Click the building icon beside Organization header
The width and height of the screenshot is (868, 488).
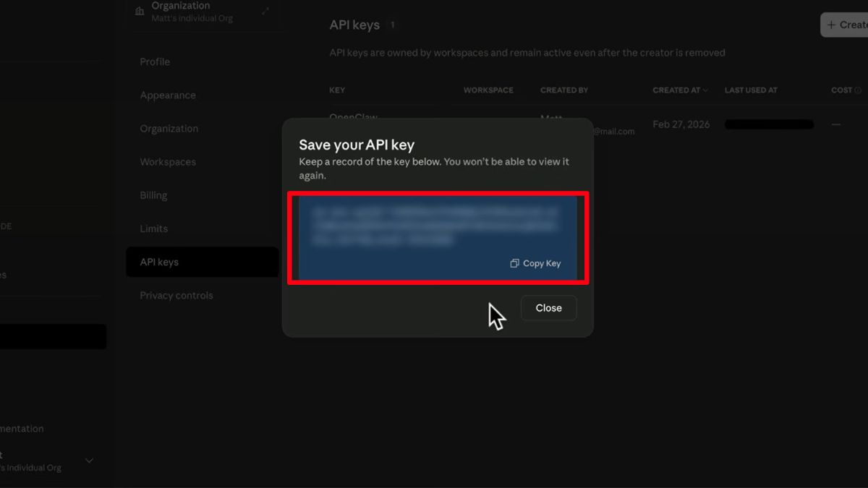pyautogui.click(x=139, y=11)
